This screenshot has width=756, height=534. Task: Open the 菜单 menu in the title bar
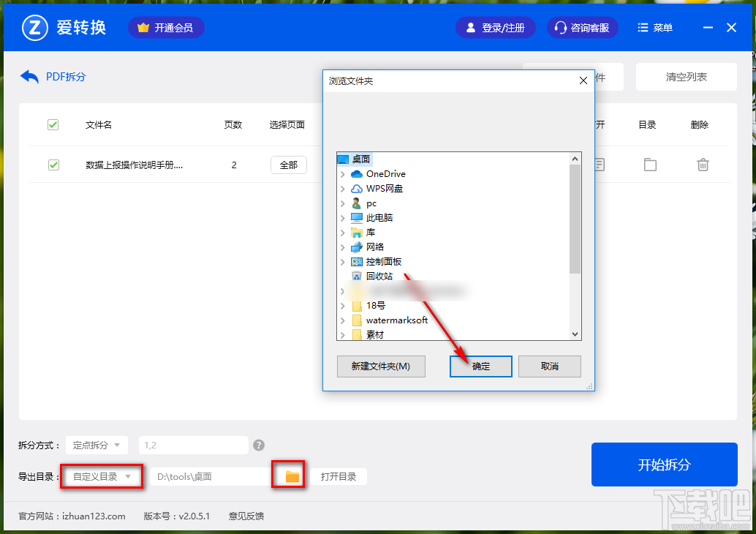[x=654, y=27]
